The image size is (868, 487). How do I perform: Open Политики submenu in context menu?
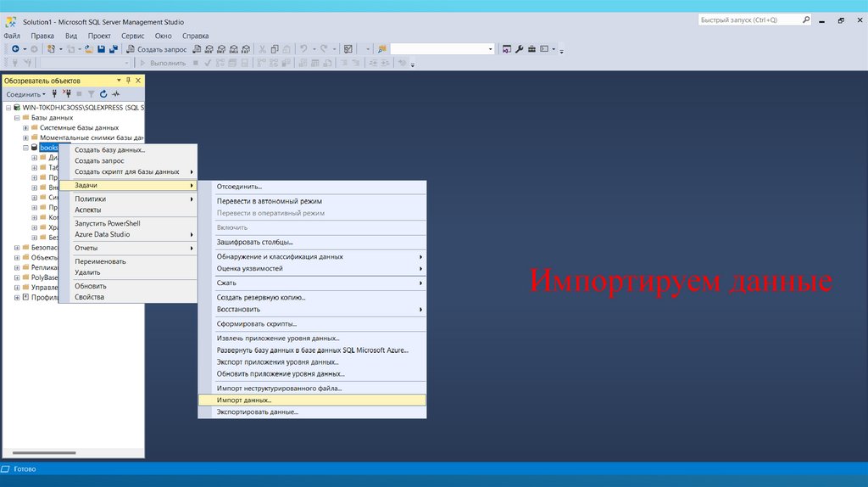(x=128, y=199)
